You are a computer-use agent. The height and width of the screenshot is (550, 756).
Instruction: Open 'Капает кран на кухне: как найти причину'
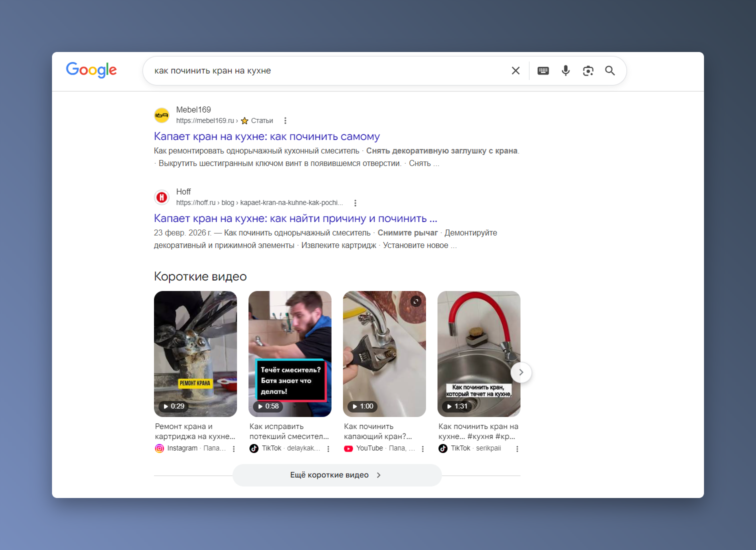point(295,218)
